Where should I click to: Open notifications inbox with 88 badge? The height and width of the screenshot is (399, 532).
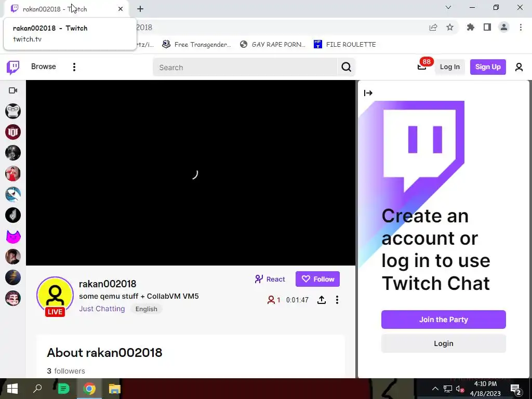[422, 66]
